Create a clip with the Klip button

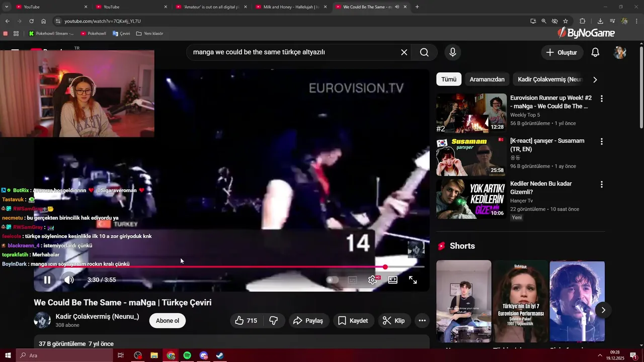(x=394, y=321)
